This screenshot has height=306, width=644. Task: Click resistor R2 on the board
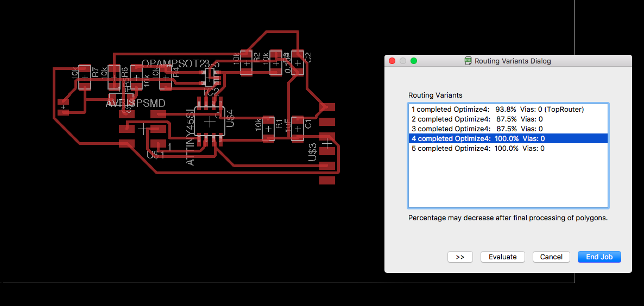246,63
